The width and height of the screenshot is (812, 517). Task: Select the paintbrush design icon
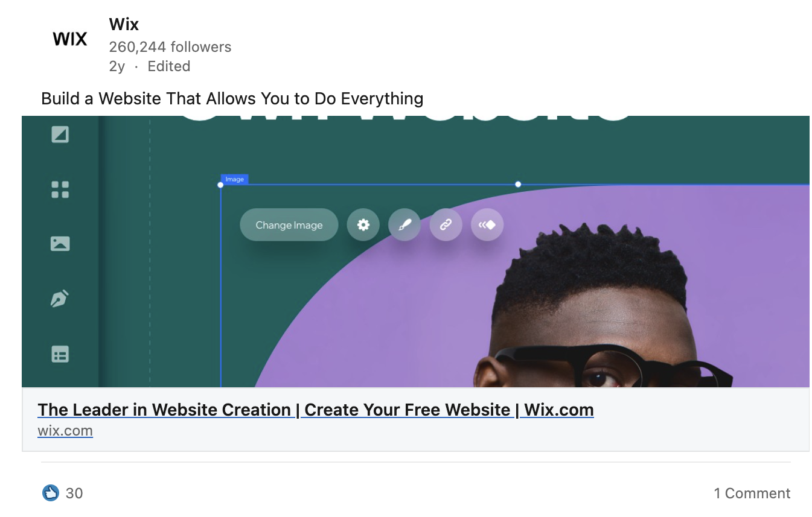[404, 225]
